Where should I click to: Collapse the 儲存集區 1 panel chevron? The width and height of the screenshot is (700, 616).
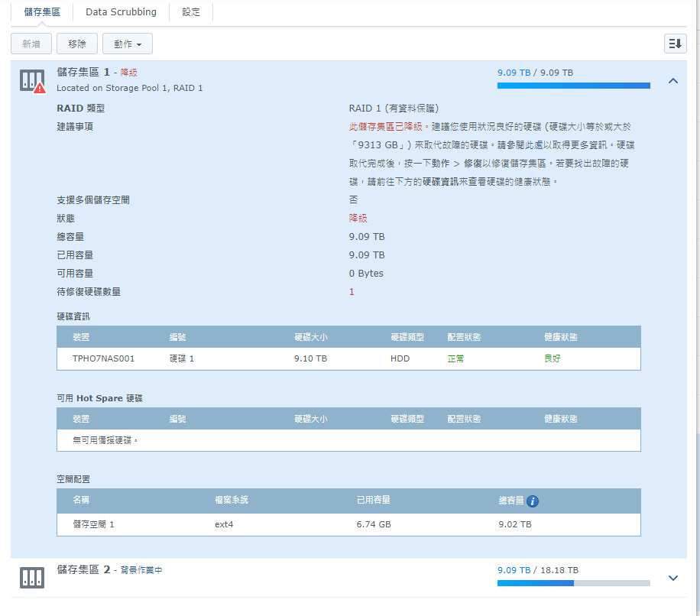tap(672, 80)
